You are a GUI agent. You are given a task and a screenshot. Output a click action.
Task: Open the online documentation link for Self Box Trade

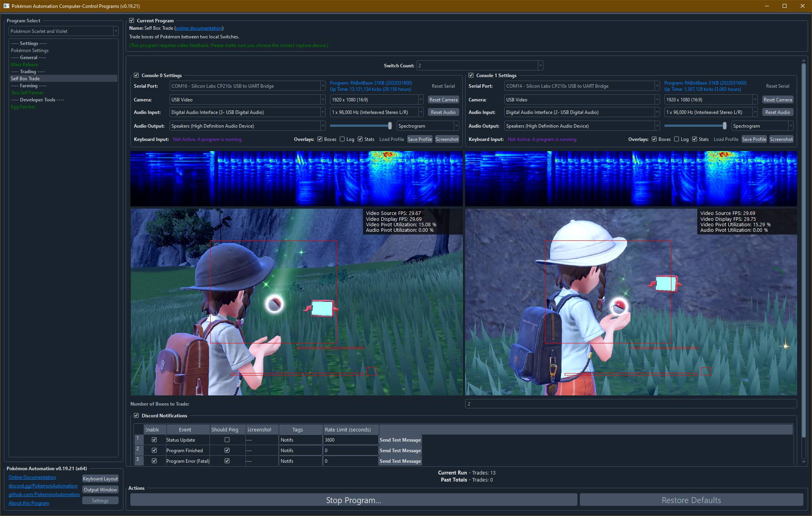(x=199, y=28)
